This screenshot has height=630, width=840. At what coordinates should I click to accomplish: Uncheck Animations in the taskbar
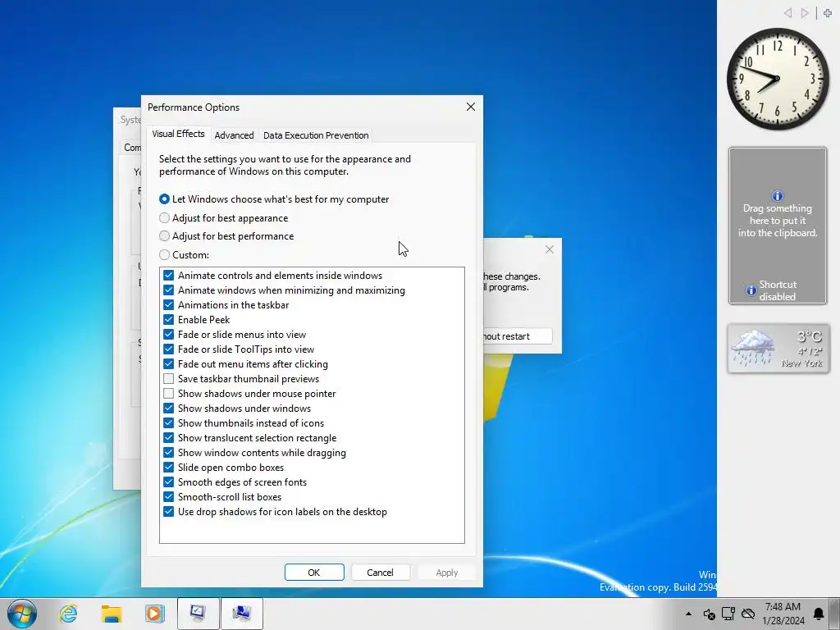pyautogui.click(x=169, y=305)
